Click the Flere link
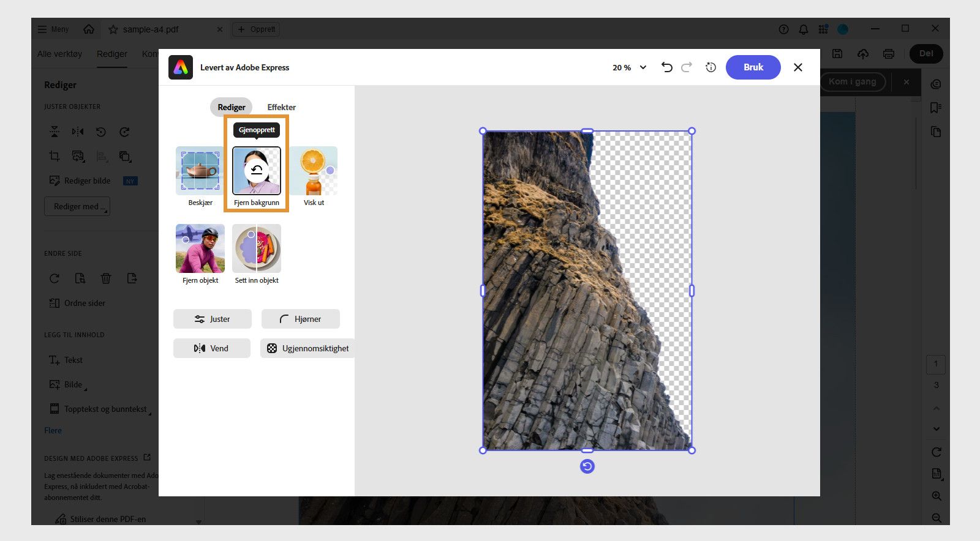980x541 pixels. pyautogui.click(x=53, y=430)
